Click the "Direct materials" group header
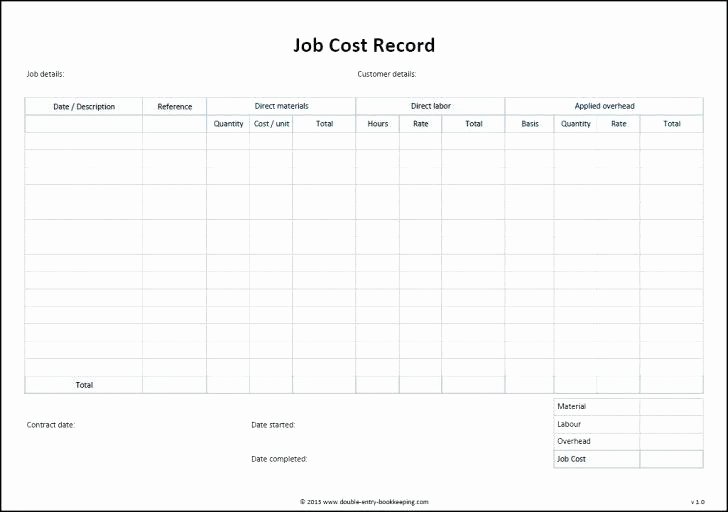 click(281, 106)
